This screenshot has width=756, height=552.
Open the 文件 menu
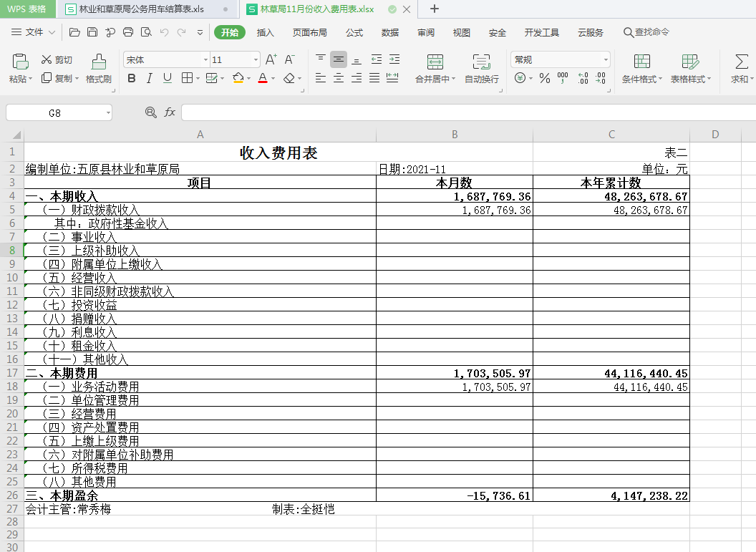click(x=33, y=32)
